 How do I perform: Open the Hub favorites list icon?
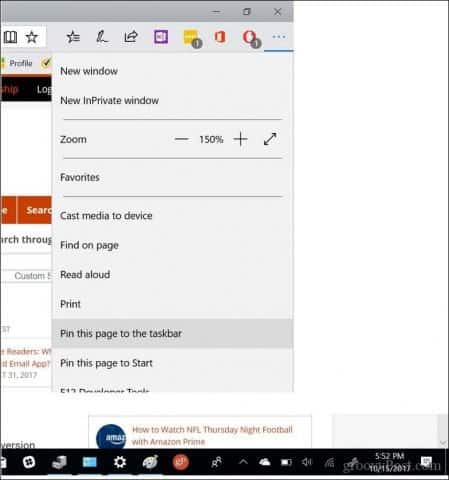click(73, 37)
